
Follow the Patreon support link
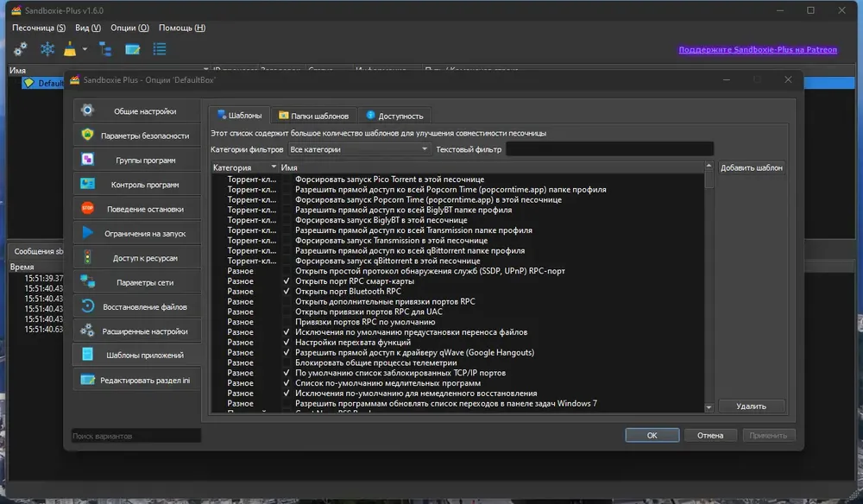758,49
